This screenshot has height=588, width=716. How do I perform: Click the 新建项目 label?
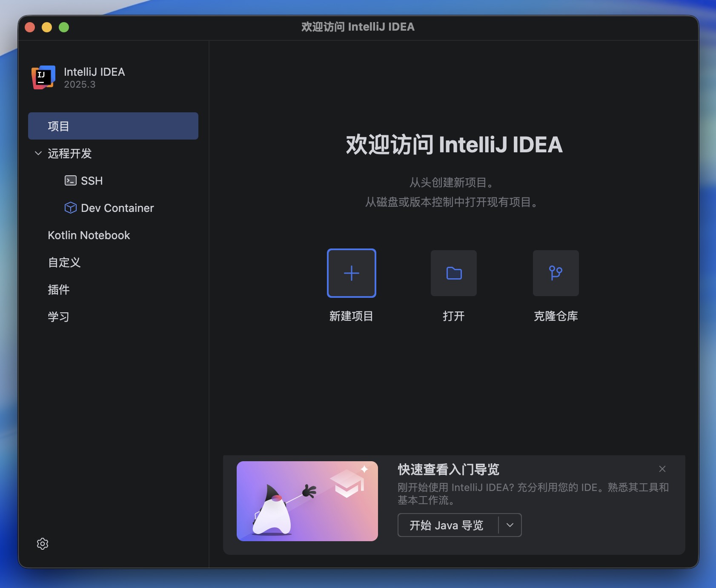(352, 316)
